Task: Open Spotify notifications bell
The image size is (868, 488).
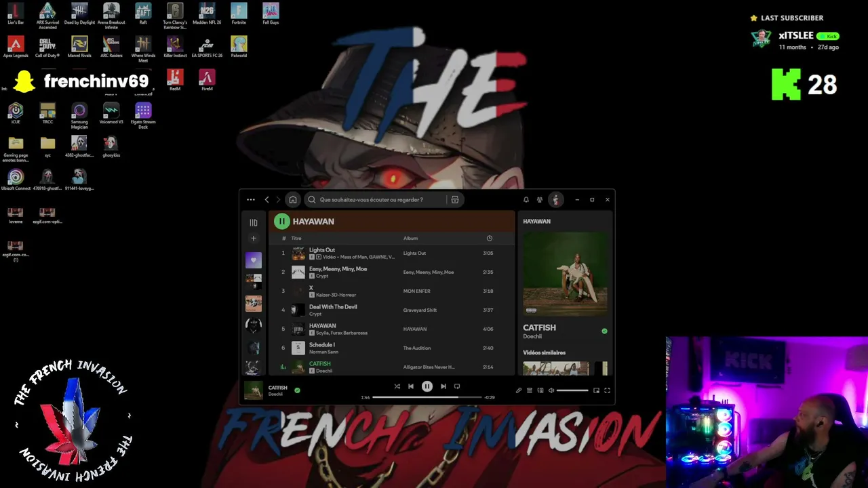Action: 526,200
